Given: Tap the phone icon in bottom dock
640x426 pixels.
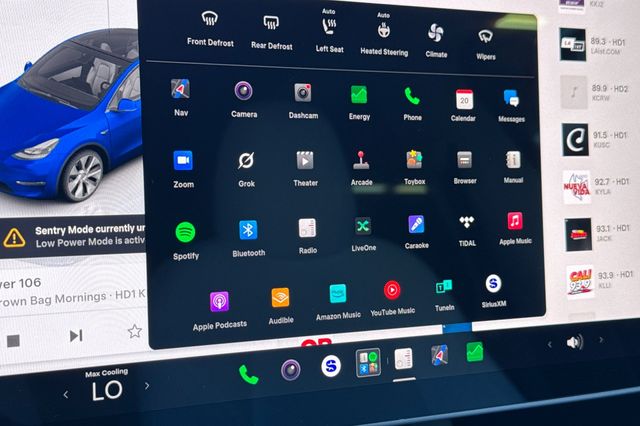Looking at the screenshot, I should pyautogui.click(x=249, y=374).
